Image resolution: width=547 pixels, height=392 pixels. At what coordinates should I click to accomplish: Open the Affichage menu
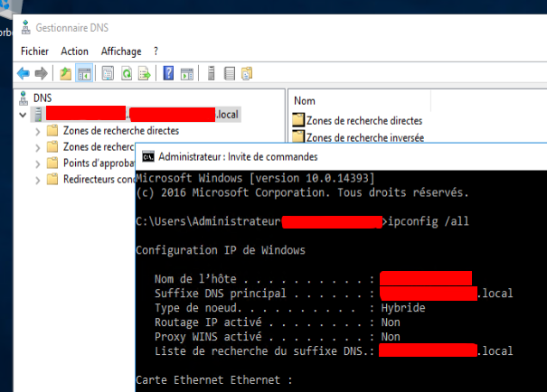click(121, 51)
